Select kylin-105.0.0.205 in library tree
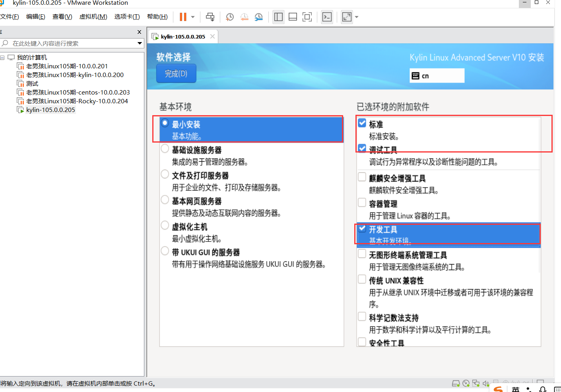This screenshot has height=392, width=561. [x=50, y=110]
